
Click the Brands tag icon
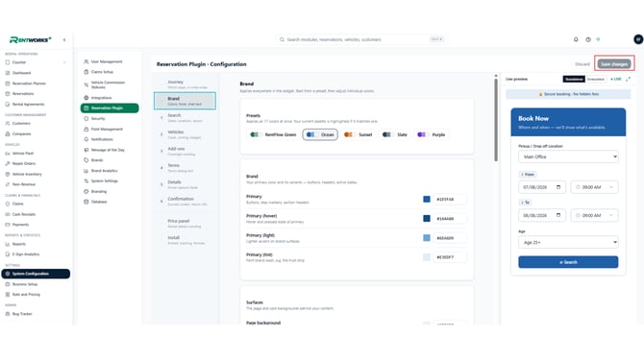(x=87, y=160)
